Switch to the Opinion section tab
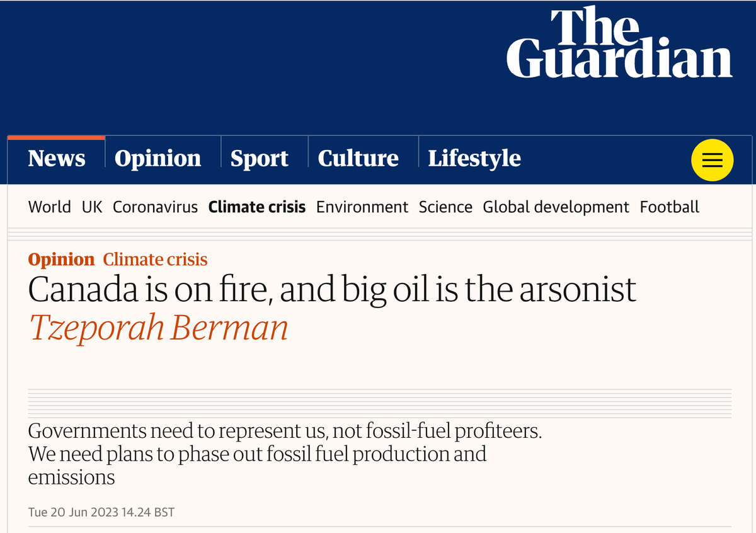 coord(157,158)
